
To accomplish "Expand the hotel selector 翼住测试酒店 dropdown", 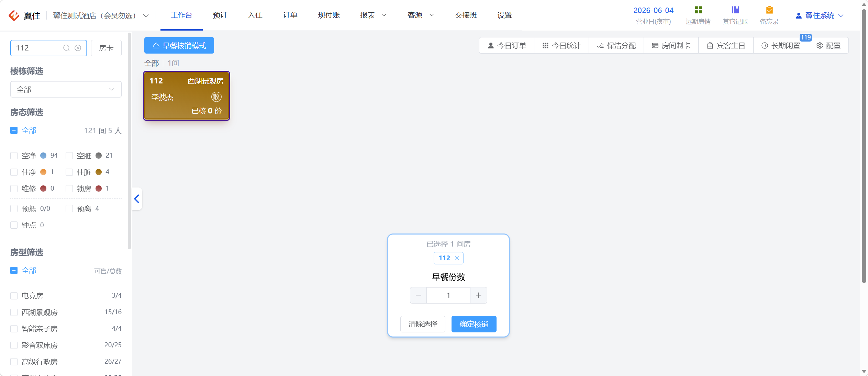I will (x=101, y=15).
